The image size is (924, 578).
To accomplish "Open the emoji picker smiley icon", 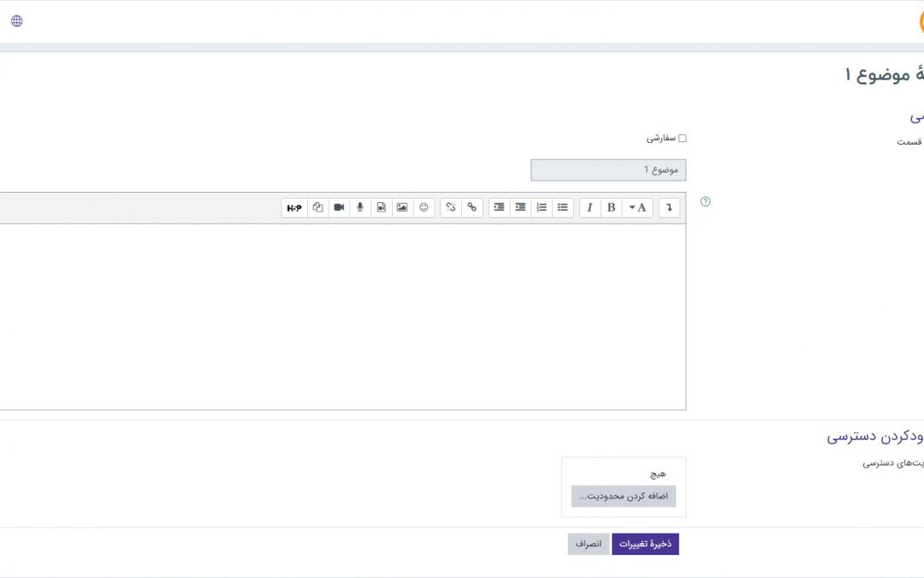I will [423, 207].
